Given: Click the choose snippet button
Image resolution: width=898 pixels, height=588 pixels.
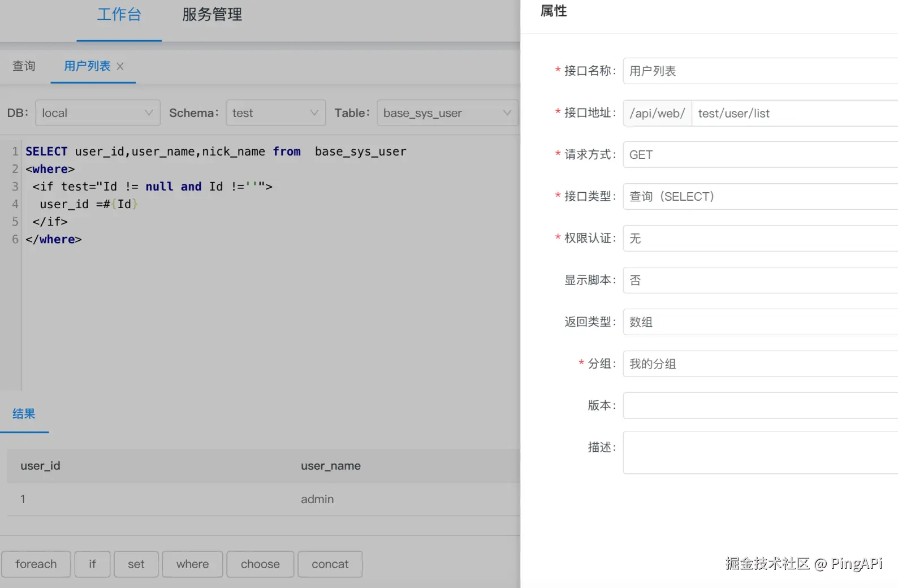Looking at the screenshot, I should [260, 564].
